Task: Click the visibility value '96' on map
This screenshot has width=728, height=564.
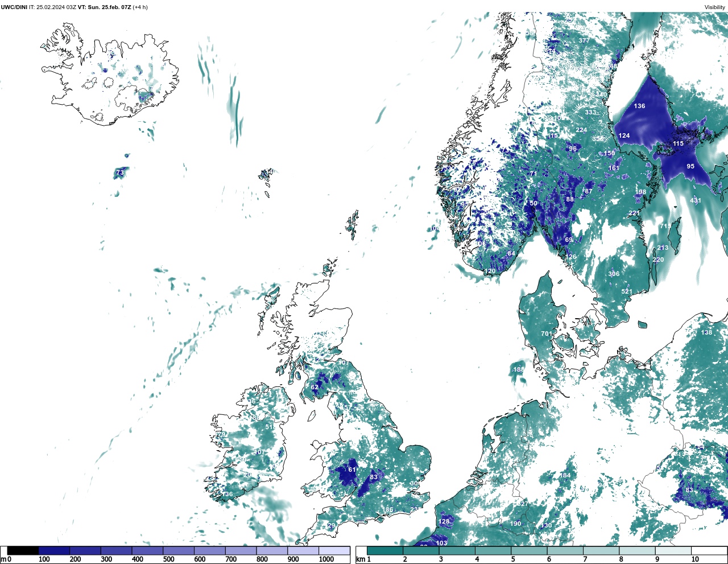Action: point(573,149)
